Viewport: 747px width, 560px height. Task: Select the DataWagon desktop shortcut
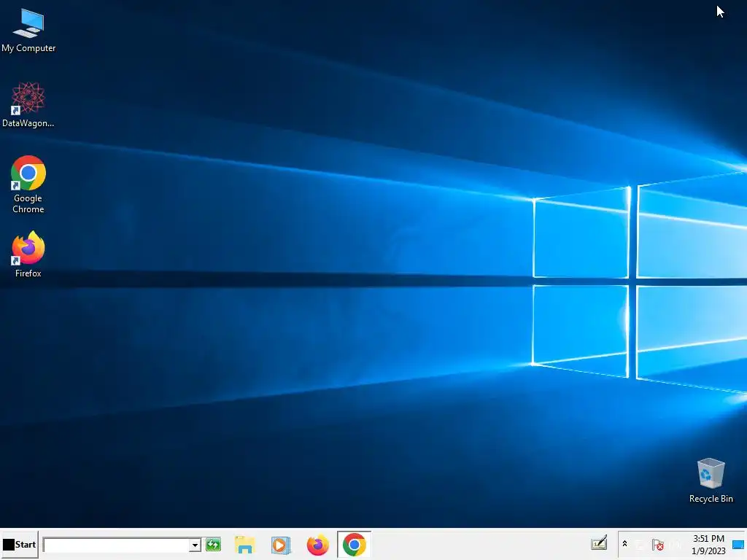click(28, 105)
